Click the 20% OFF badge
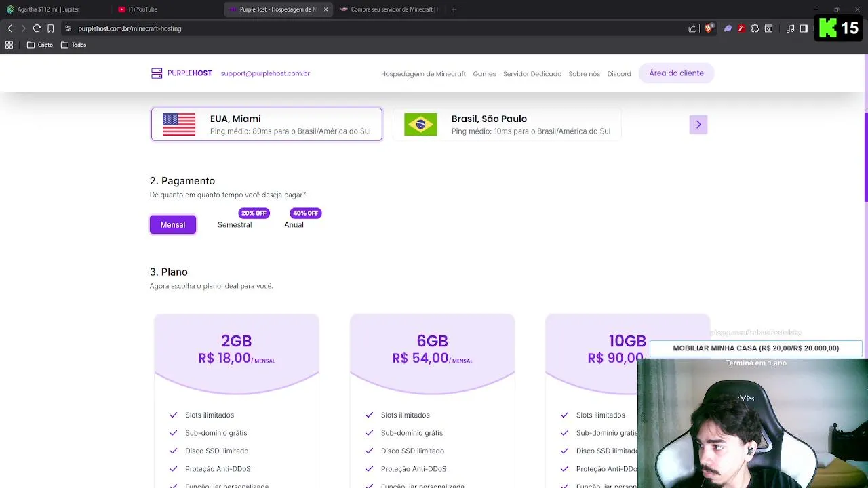Viewport: 868px width, 488px height. coord(254,213)
